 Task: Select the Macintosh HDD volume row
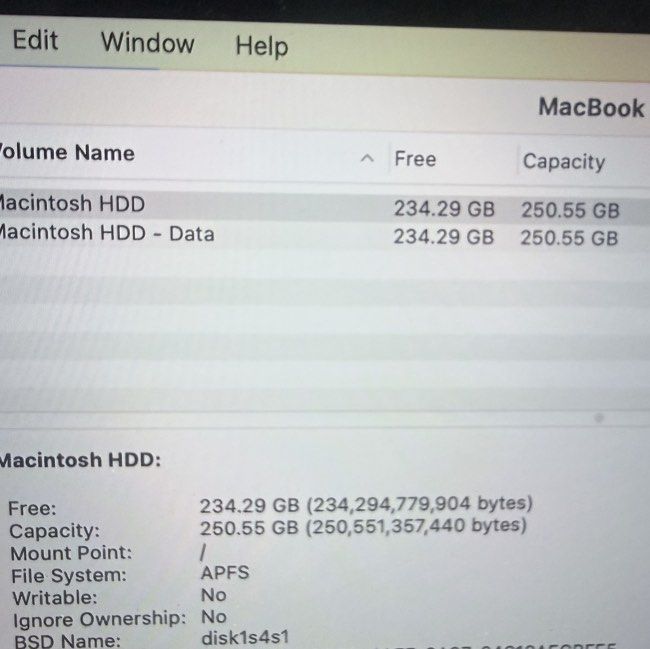(325, 208)
